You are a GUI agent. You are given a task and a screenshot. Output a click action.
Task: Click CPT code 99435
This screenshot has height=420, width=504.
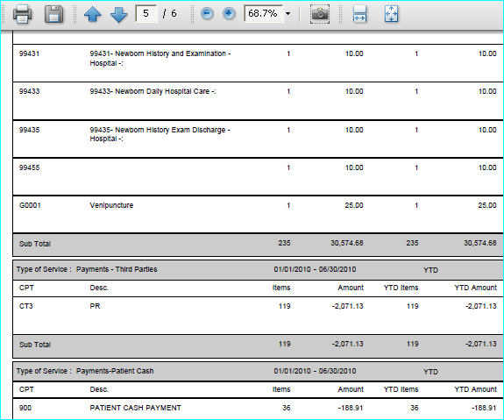(x=29, y=130)
